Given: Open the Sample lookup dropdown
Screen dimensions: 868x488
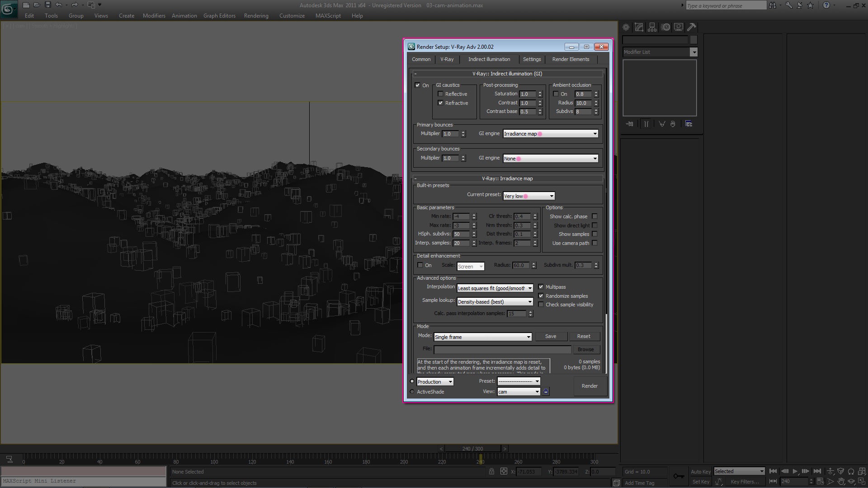Looking at the screenshot, I should click(495, 302).
